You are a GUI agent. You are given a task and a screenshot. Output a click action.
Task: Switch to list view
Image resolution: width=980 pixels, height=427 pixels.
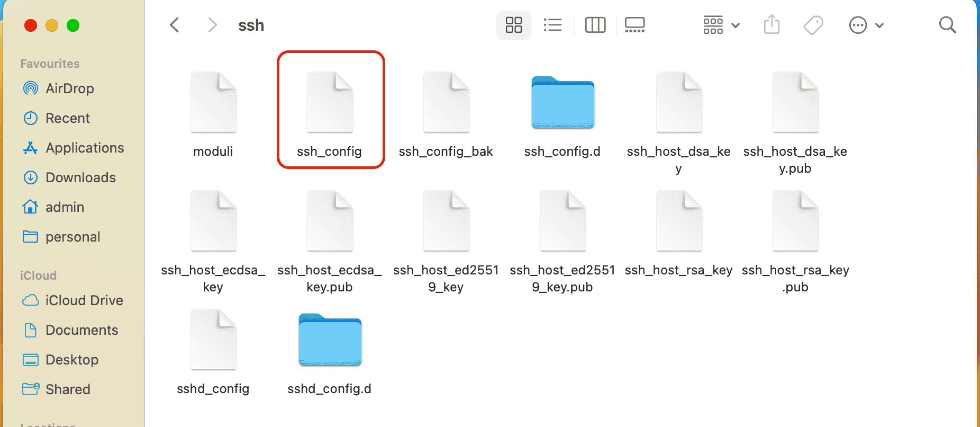(552, 25)
